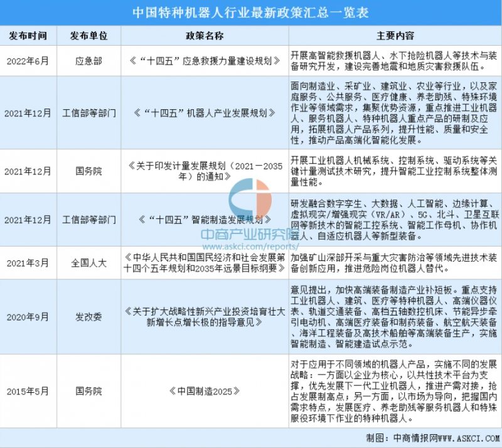
Task: Click the 2021年12月 cell in 计量发展规划 row
Action: tap(28, 171)
